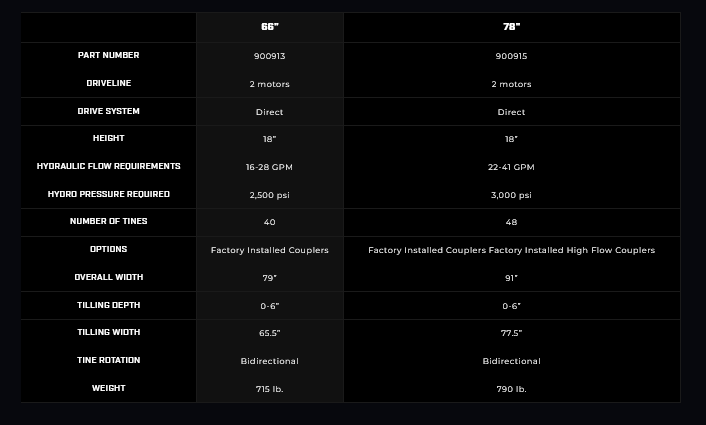The width and height of the screenshot is (706, 425).
Task: Click the 78" column header
Action: [511, 27]
